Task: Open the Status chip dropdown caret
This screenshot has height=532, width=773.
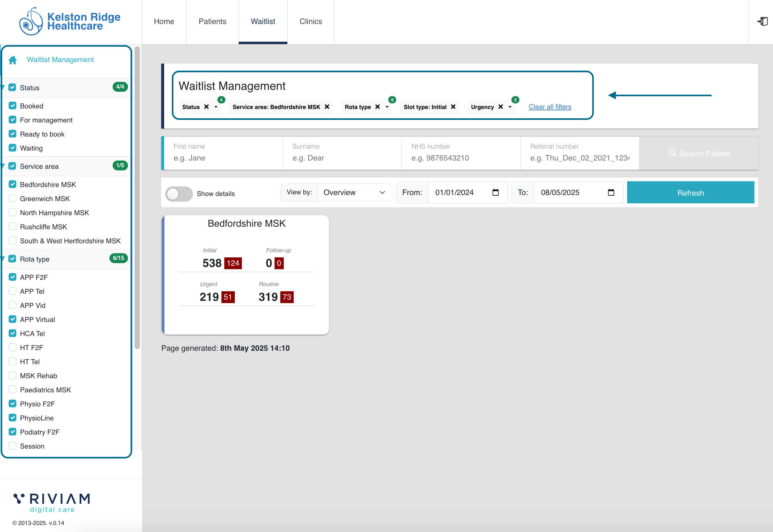Action: pyautogui.click(x=216, y=107)
